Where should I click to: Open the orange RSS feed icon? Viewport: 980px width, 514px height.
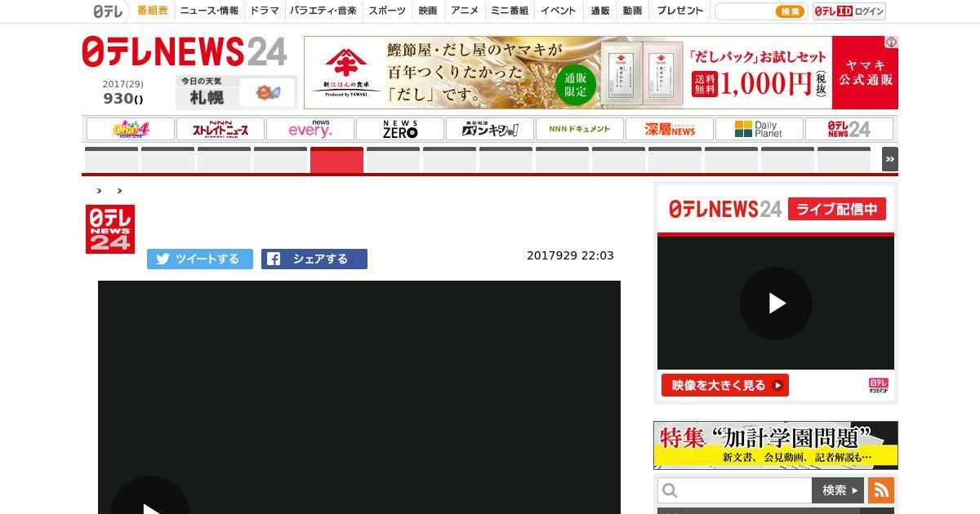[881, 490]
